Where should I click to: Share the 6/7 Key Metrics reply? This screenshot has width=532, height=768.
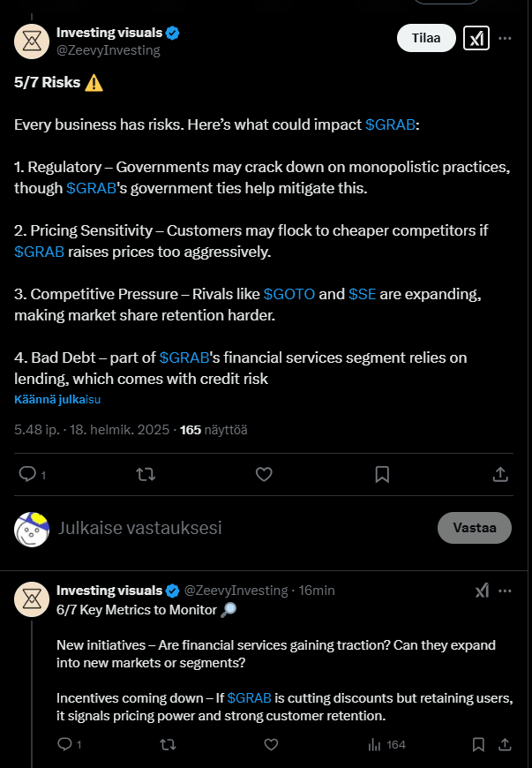pos(506,745)
